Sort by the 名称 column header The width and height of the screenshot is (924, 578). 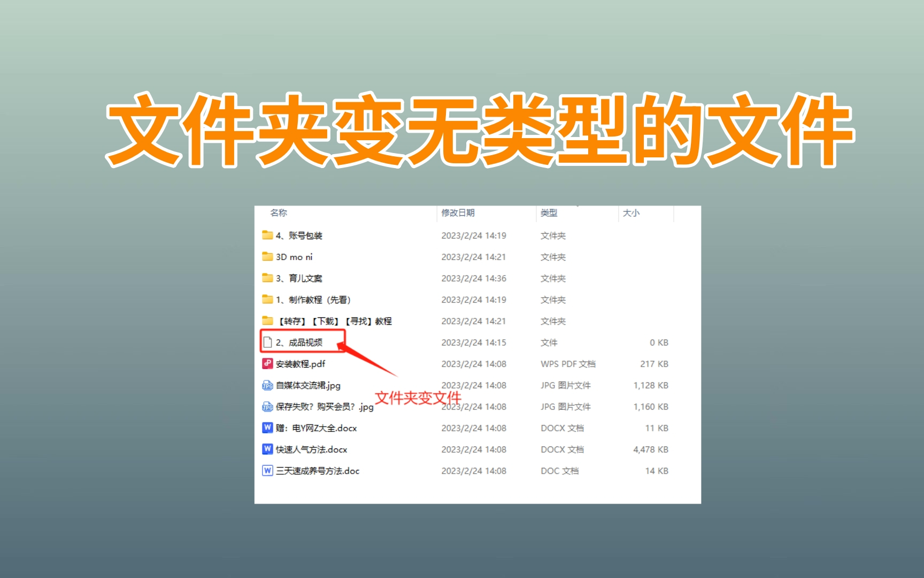coord(279,212)
